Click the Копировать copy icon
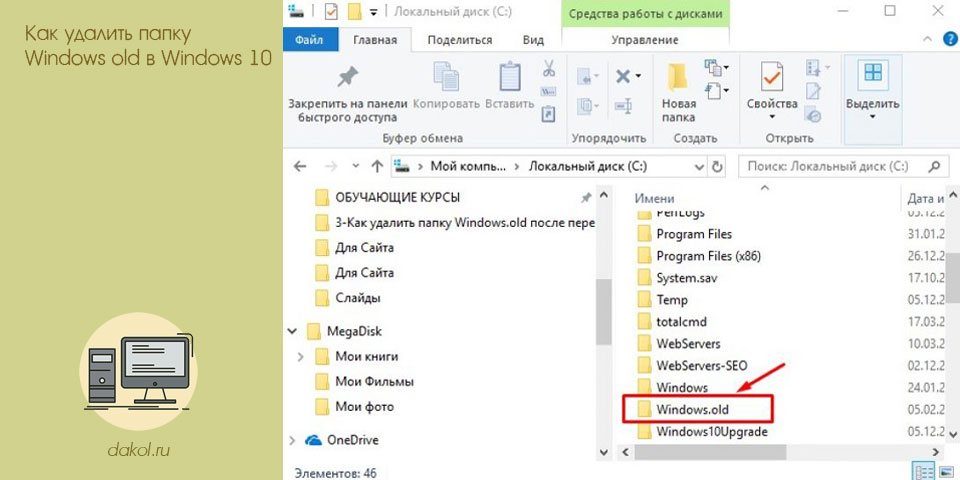Image resolution: width=960 pixels, height=480 pixels. click(x=446, y=76)
